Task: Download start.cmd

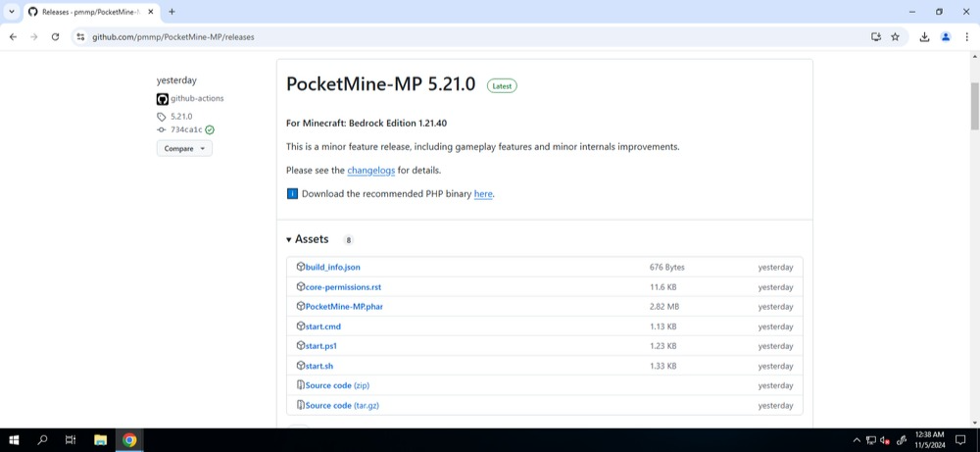Action: click(x=323, y=326)
